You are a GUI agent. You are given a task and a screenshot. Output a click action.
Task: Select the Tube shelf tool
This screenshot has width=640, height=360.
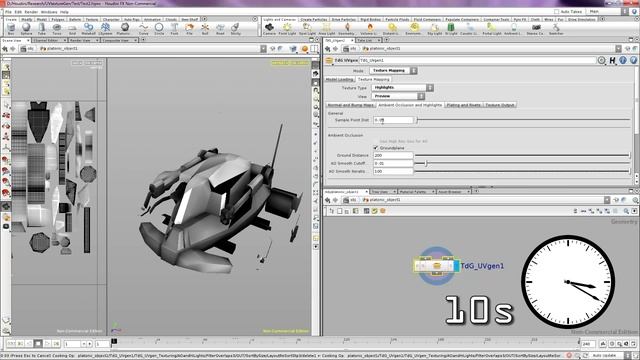click(42, 29)
